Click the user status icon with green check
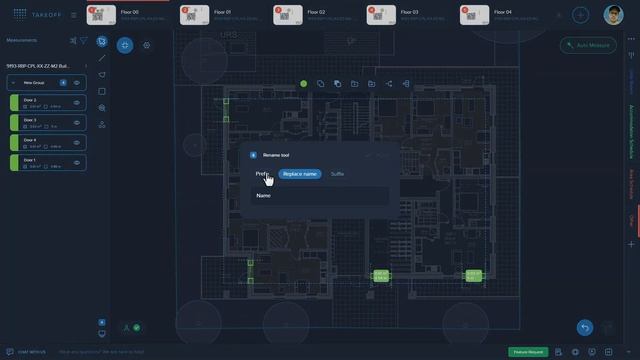This screenshot has height=360, width=640. coord(131,328)
